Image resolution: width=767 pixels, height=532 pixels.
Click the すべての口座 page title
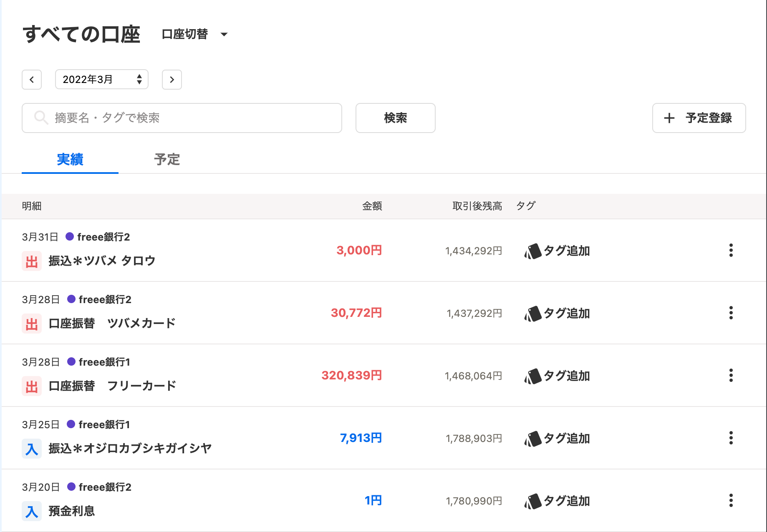tap(81, 34)
